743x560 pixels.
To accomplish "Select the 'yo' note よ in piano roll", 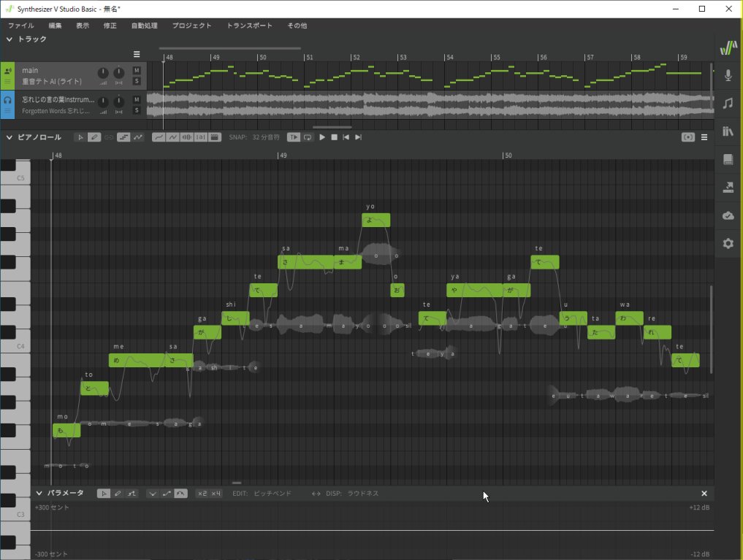I will tap(376, 220).
